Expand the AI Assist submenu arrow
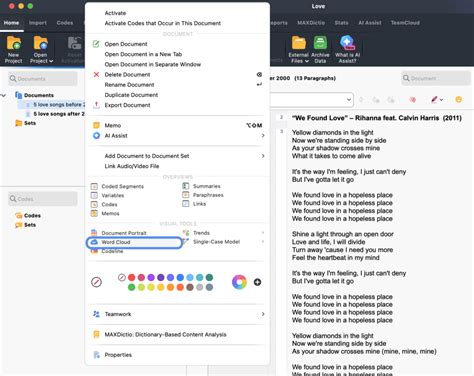 click(263, 135)
